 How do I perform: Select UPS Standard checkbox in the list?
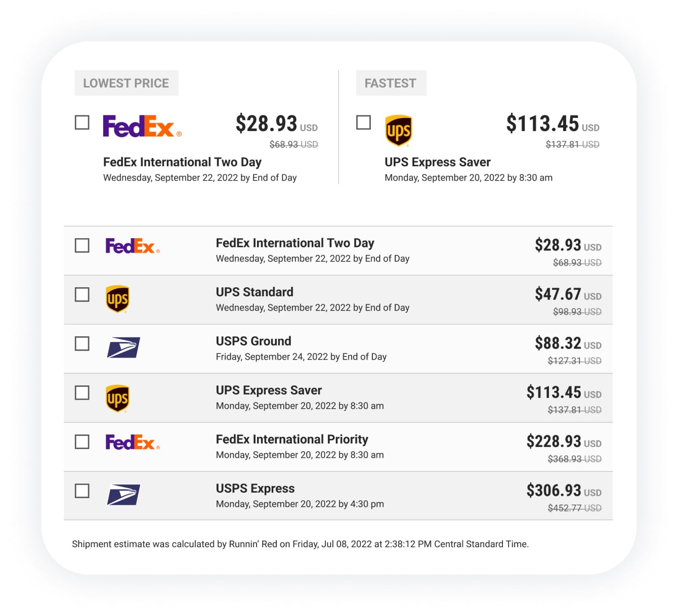click(82, 294)
